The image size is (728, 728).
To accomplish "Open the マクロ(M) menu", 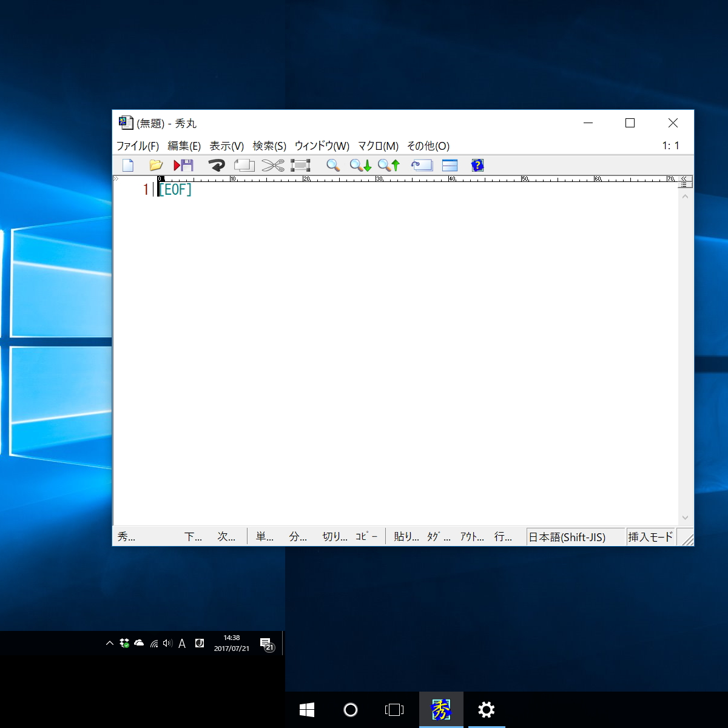I will pos(377,146).
